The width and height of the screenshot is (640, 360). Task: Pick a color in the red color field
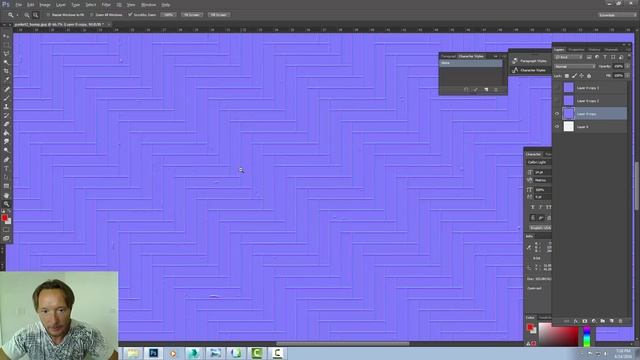click(558, 334)
